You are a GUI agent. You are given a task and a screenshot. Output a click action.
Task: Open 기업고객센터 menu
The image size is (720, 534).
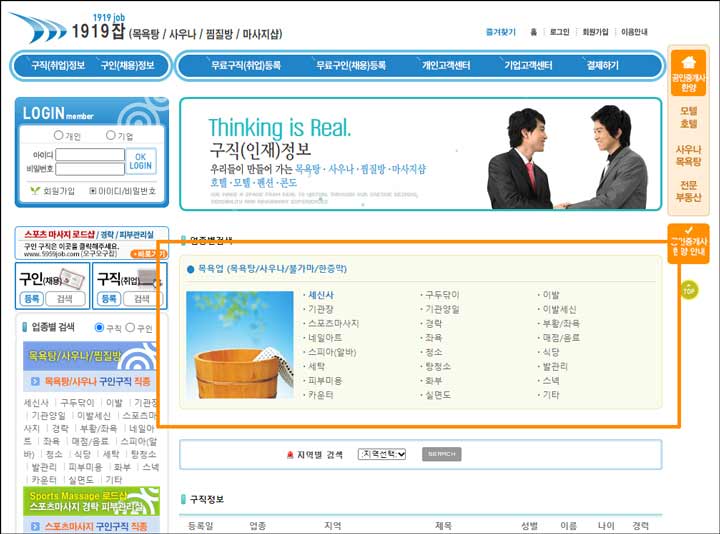(528, 66)
